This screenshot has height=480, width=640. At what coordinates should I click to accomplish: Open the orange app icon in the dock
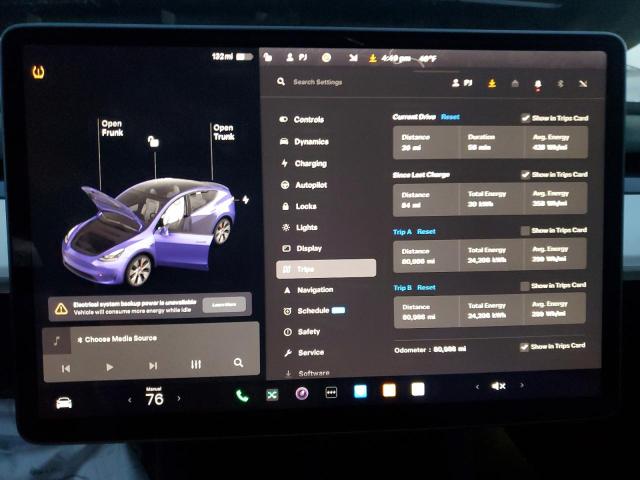click(x=389, y=390)
